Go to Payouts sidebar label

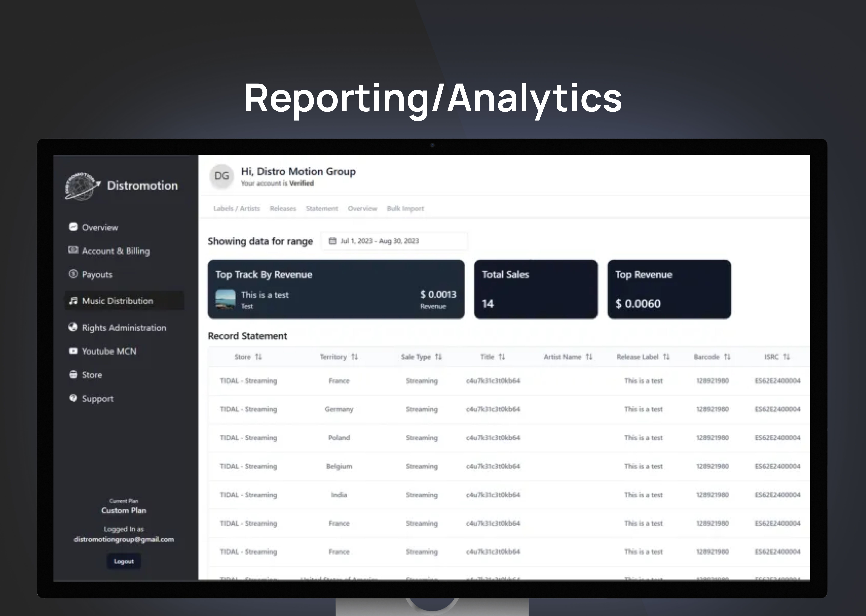click(x=97, y=275)
